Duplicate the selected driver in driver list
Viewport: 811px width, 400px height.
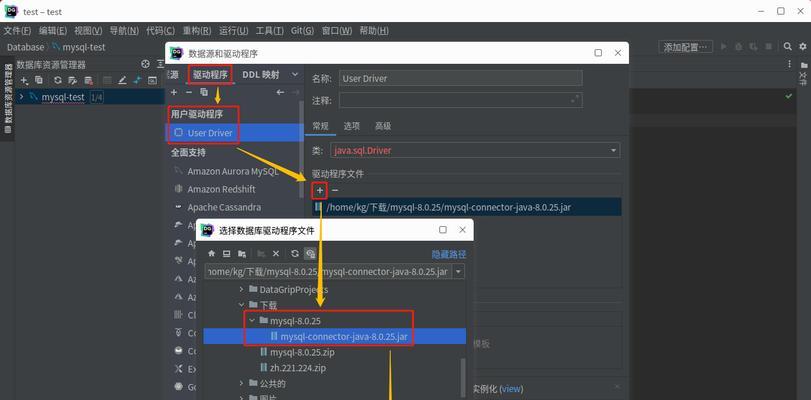(204, 92)
